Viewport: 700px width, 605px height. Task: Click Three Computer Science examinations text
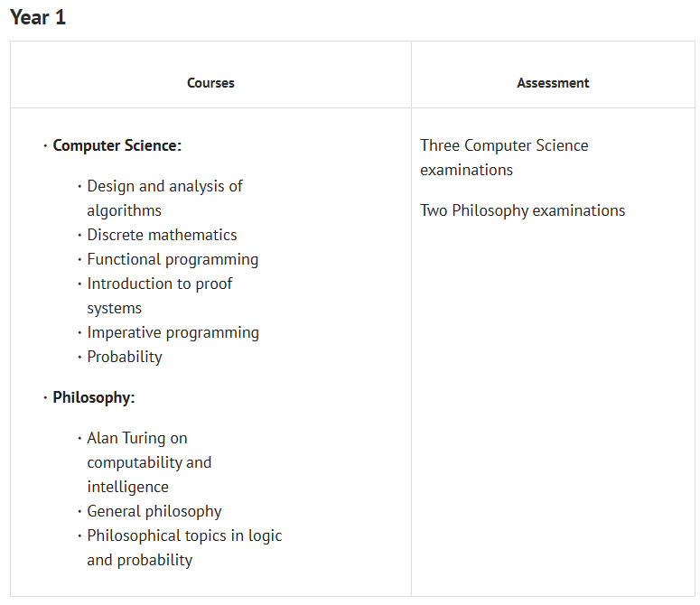504,146
